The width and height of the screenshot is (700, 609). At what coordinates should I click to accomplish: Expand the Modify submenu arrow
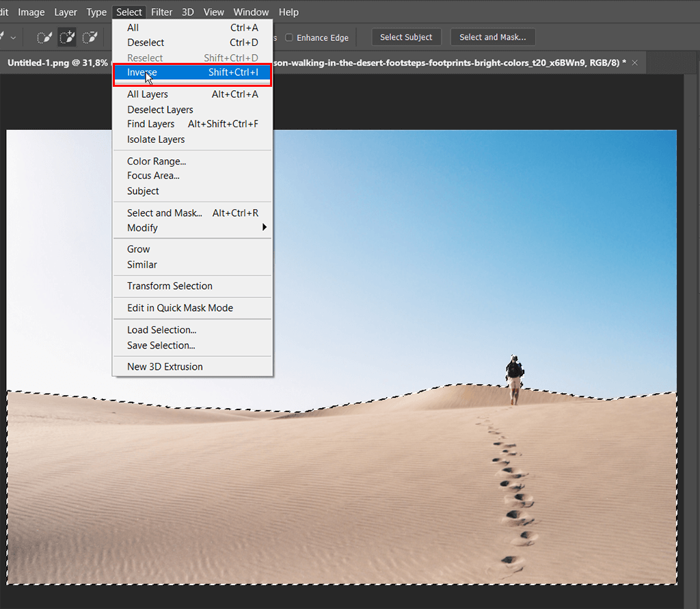tap(265, 228)
